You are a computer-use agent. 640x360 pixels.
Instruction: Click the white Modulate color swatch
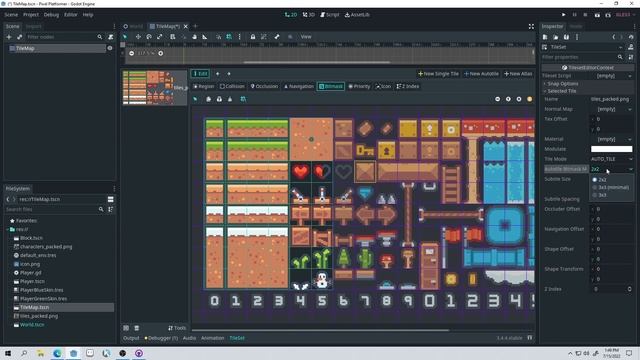point(611,149)
